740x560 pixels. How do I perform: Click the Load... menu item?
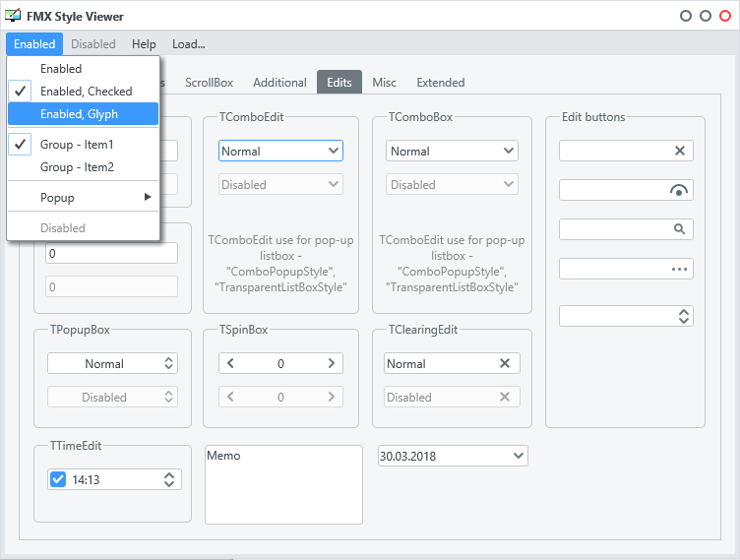click(188, 44)
